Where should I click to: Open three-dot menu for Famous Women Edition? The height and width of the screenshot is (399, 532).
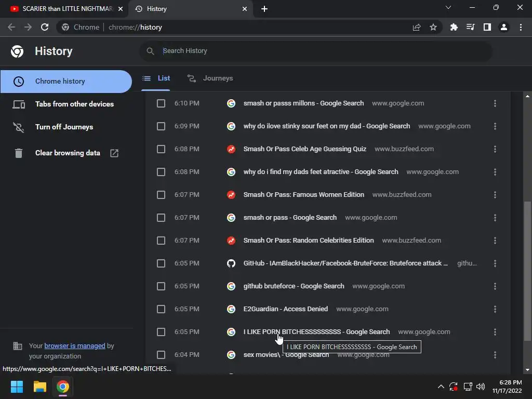pyautogui.click(x=495, y=195)
